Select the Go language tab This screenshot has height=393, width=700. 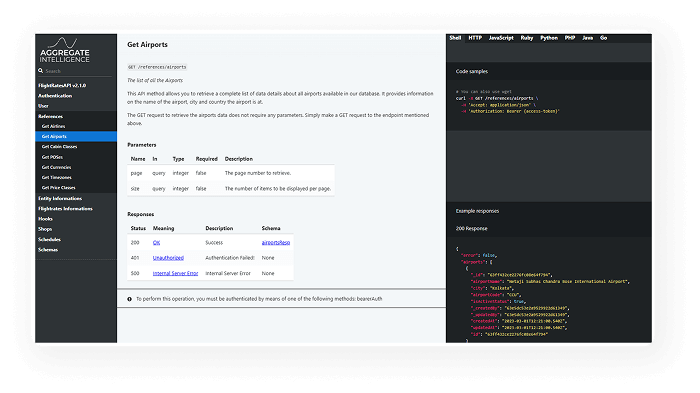[x=604, y=38]
